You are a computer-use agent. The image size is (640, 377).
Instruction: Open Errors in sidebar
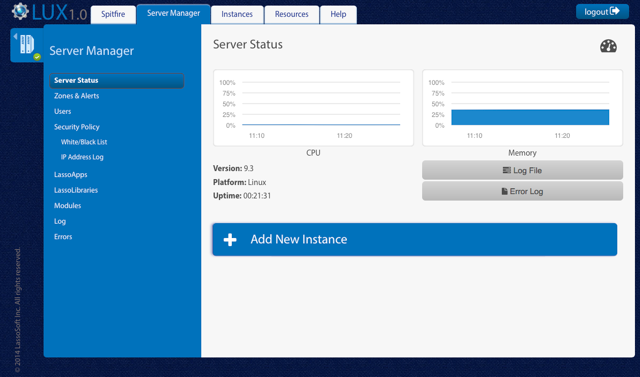(63, 237)
